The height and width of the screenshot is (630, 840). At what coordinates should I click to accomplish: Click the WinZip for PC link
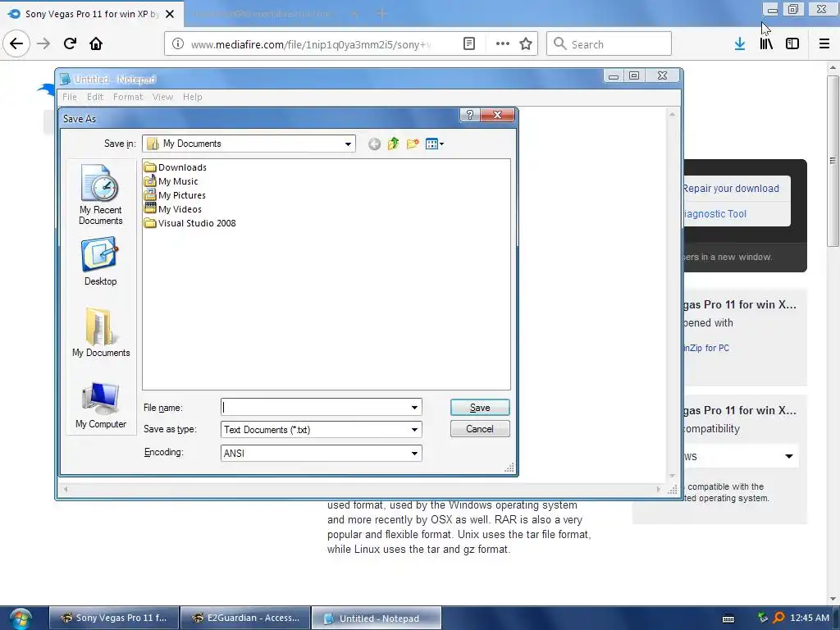(706, 348)
